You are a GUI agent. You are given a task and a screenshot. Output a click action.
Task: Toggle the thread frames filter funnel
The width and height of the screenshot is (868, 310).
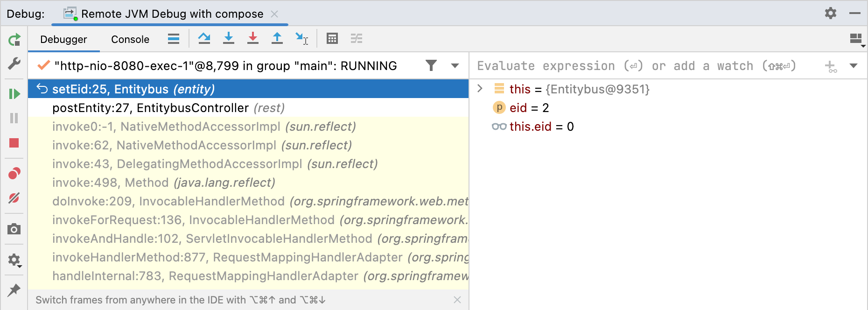tap(431, 65)
